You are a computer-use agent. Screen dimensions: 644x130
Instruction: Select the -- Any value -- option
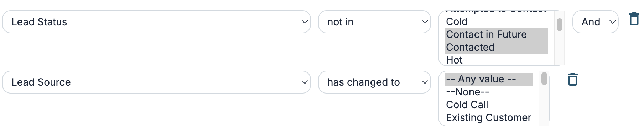pyautogui.click(x=489, y=79)
